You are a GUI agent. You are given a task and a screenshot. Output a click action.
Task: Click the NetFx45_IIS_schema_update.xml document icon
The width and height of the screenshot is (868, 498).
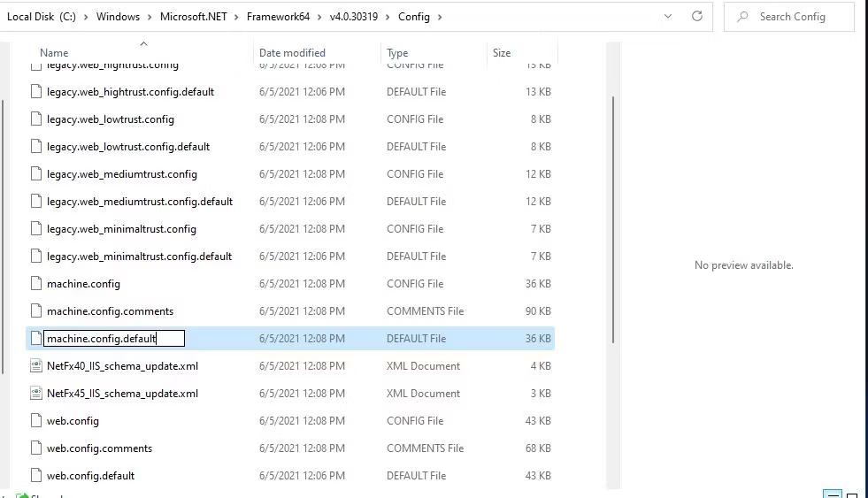(36, 394)
